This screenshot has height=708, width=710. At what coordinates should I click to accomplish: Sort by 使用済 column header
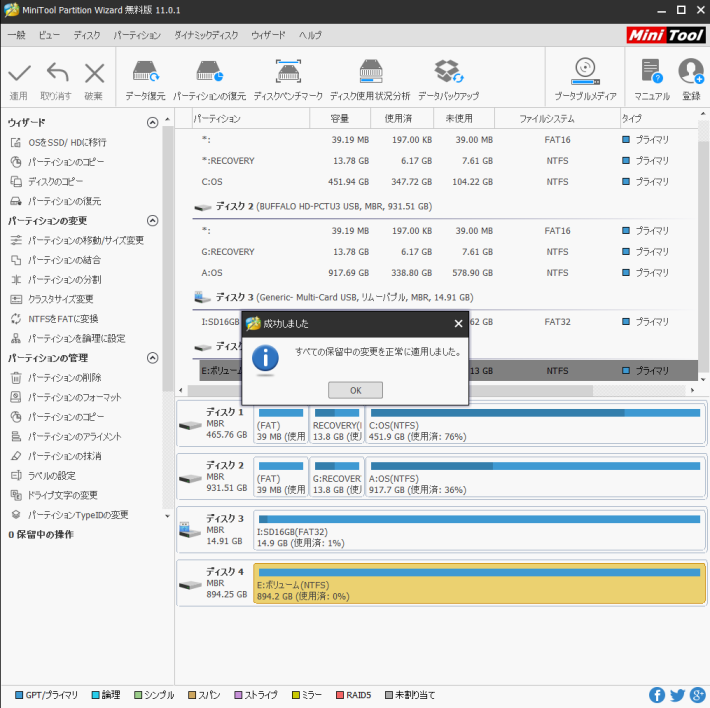(x=402, y=119)
